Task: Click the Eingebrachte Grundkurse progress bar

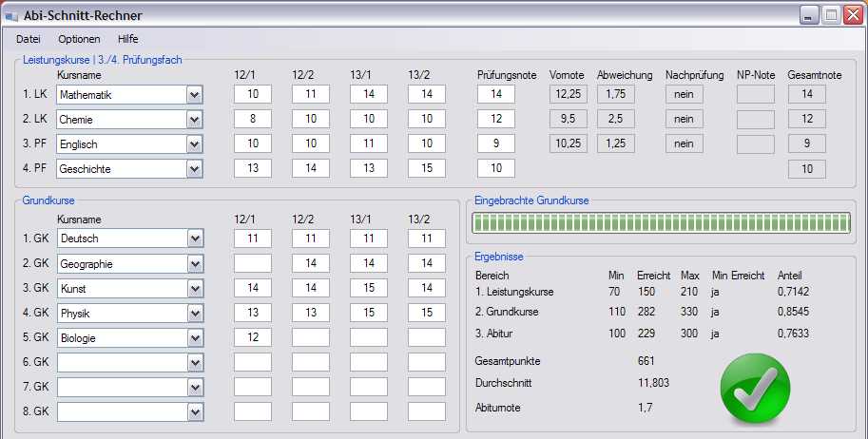Action: point(661,223)
